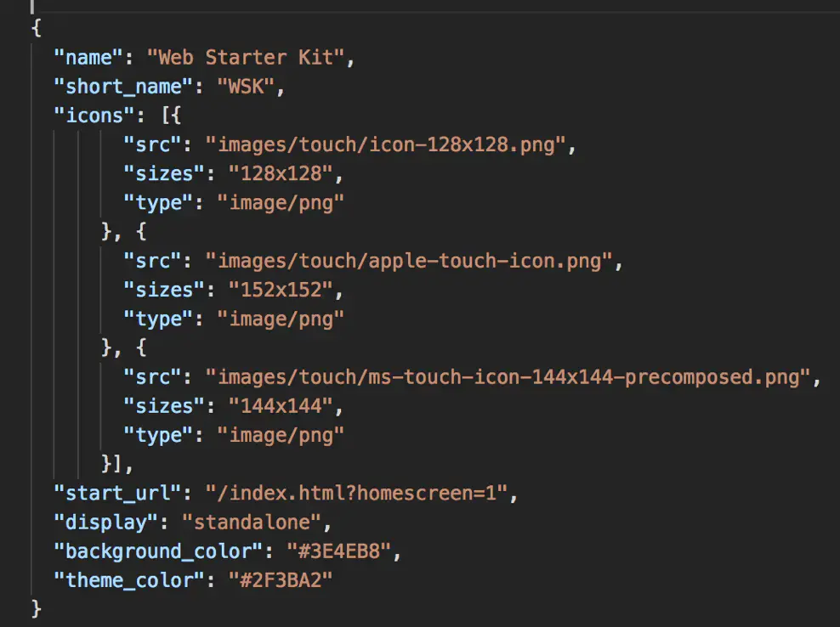Click the apple-touch-icon.png source path

[408, 261]
